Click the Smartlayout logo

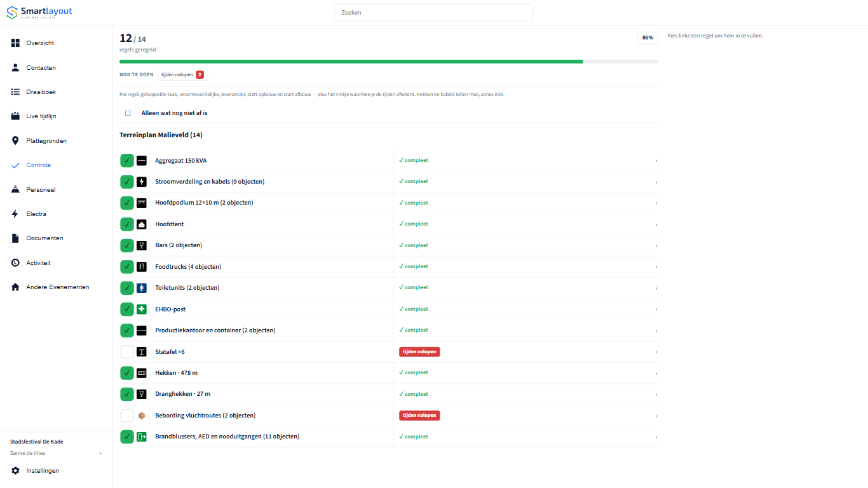(x=39, y=12)
